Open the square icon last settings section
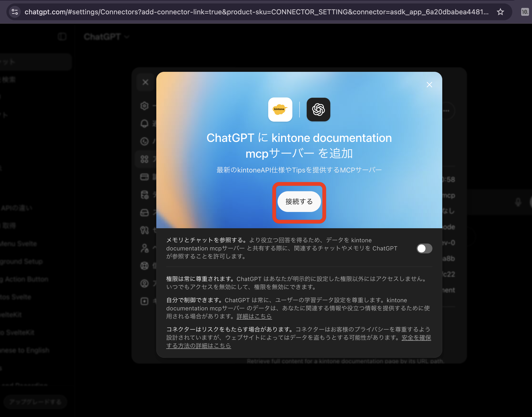The height and width of the screenshot is (417, 532). coord(144,301)
